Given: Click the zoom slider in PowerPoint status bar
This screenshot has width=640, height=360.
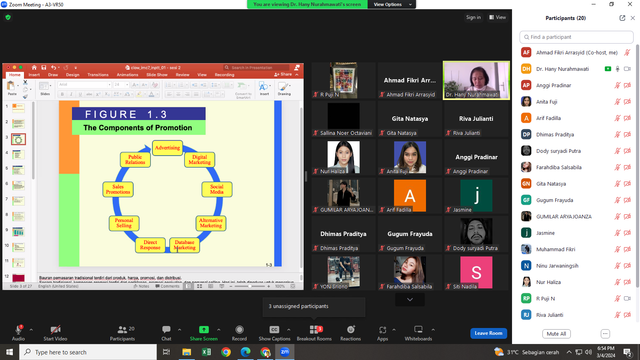Looking at the screenshot, I should 251,286.
